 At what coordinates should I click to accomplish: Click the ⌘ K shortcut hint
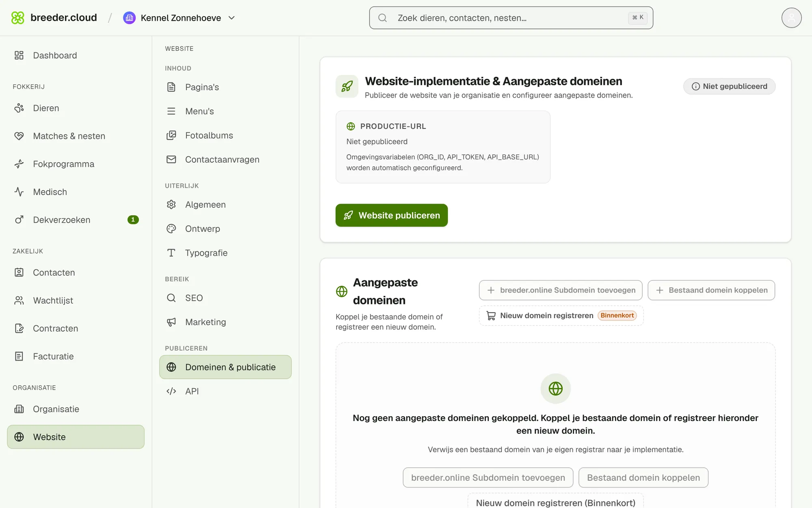tap(637, 17)
